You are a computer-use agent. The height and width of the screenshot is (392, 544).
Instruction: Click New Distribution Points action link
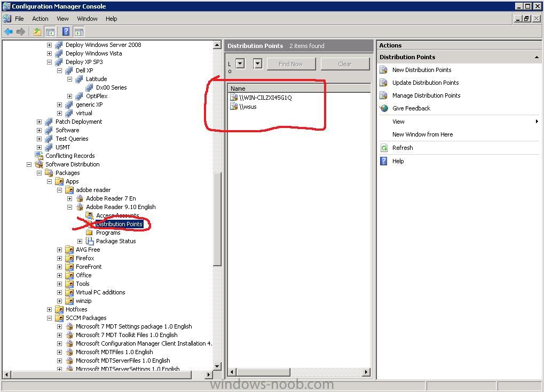[422, 70]
